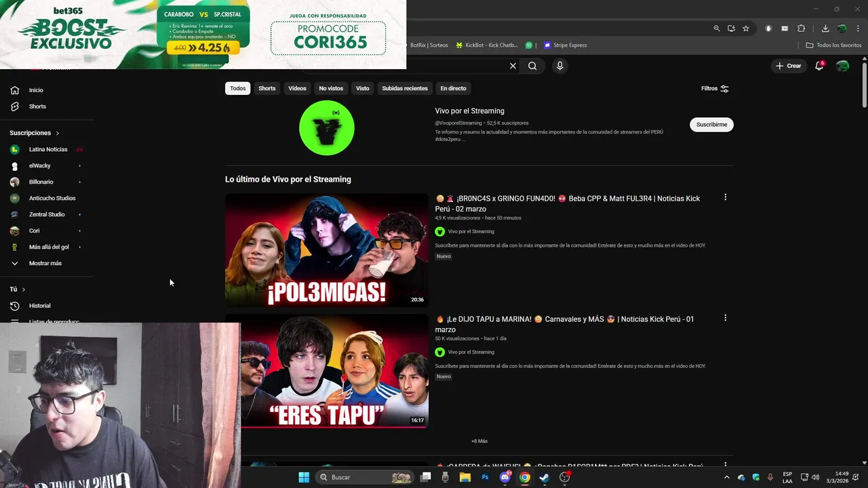Viewport: 868px width, 488px height.
Task: Select the Subidas recientes filter chip
Action: [x=405, y=88]
